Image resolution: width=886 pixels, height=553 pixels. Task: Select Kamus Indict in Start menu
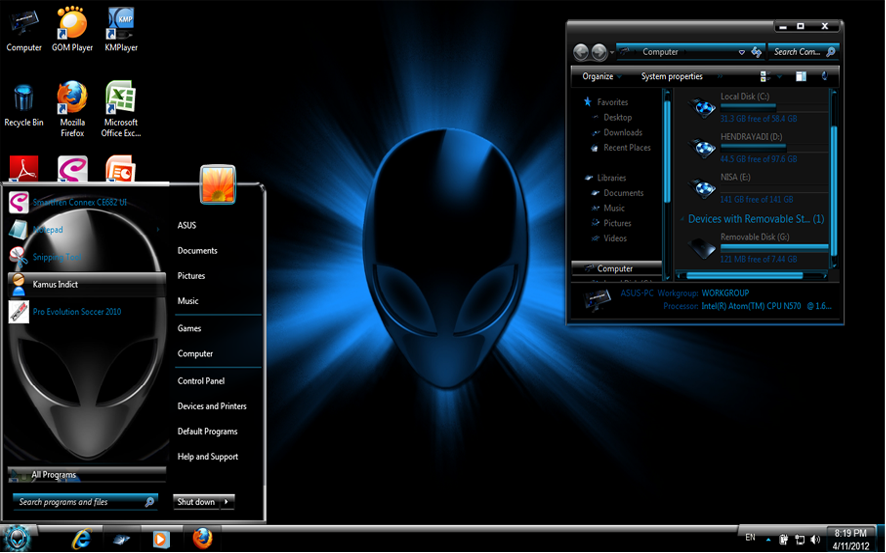click(x=86, y=284)
